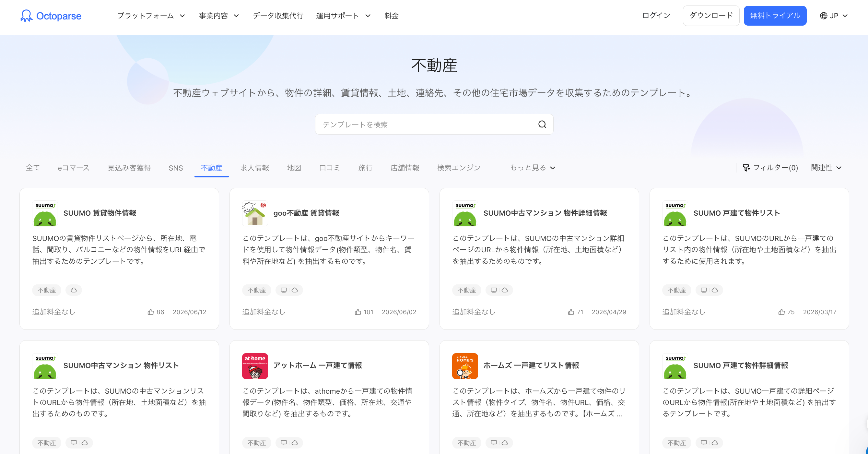
Task: Open ホームズ 一戸建てリスト情報 title
Action: 531,366
